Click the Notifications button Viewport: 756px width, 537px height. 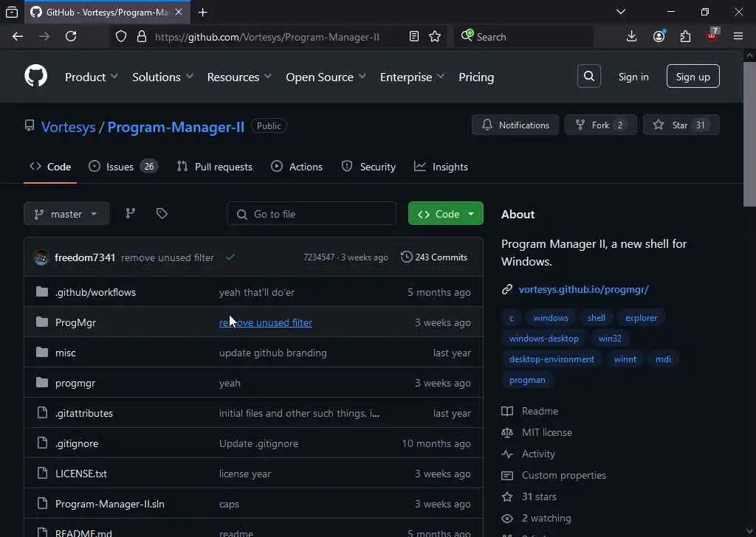[x=515, y=125]
